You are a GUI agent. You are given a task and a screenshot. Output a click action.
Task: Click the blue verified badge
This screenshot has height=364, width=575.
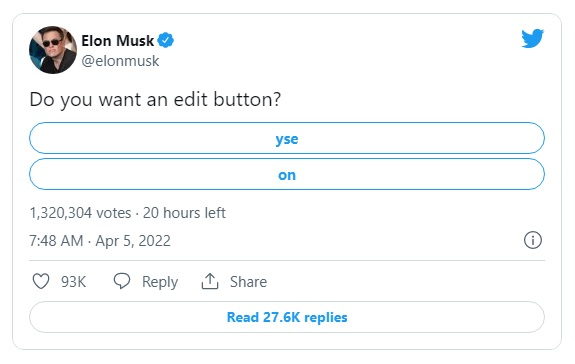165,40
